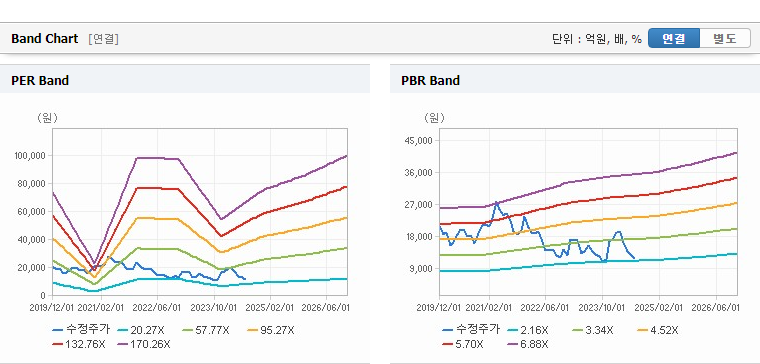
Task: Toggle the 6.88X legend series
Action: click(x=528, y=344)
